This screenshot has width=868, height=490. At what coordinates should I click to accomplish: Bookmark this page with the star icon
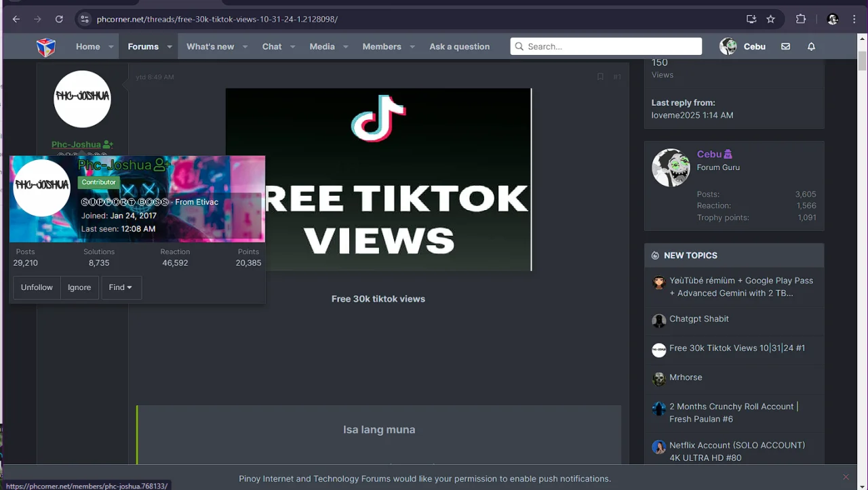[x=770, y=19]
